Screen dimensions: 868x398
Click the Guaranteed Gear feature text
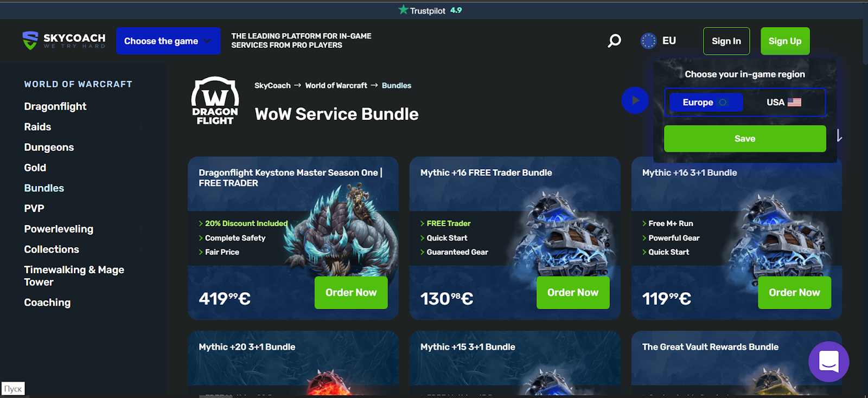pos(457,252)
